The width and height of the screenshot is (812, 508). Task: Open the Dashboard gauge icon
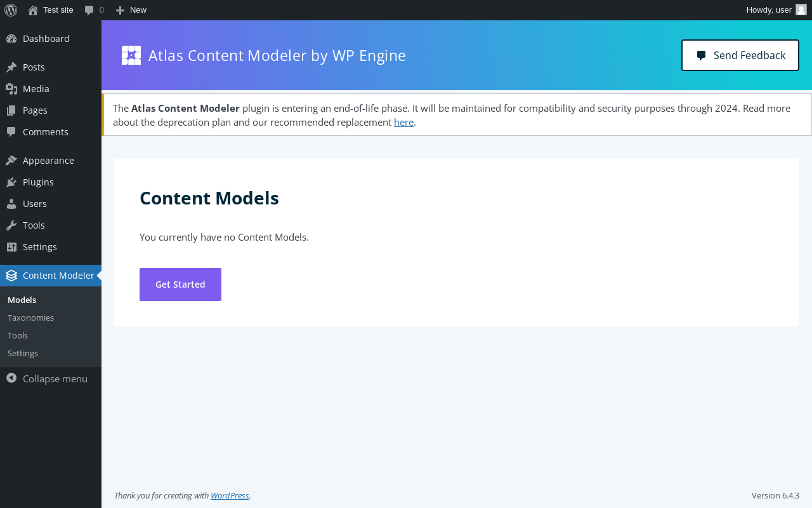click(11, 39)
